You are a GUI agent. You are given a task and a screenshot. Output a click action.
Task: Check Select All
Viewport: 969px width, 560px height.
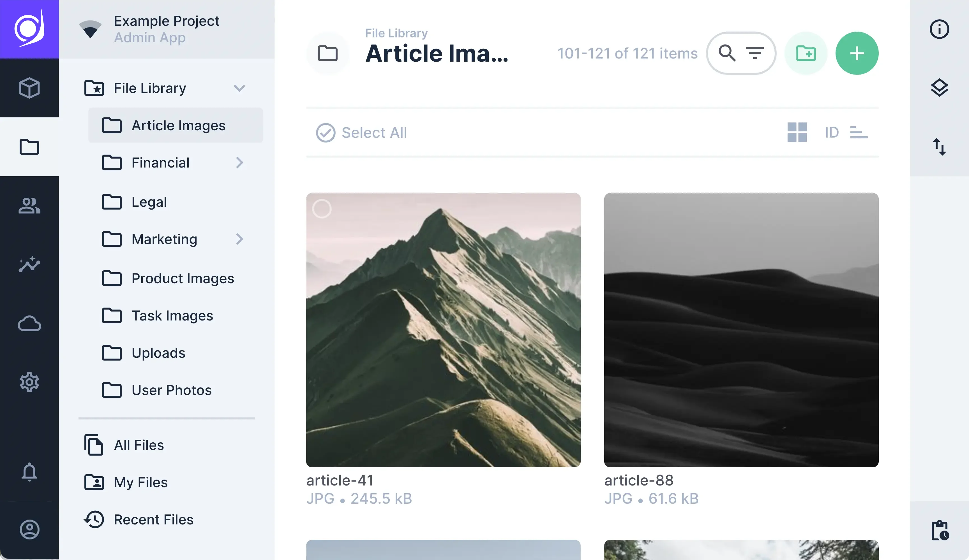pyautogui.click(x=361, y=133)
